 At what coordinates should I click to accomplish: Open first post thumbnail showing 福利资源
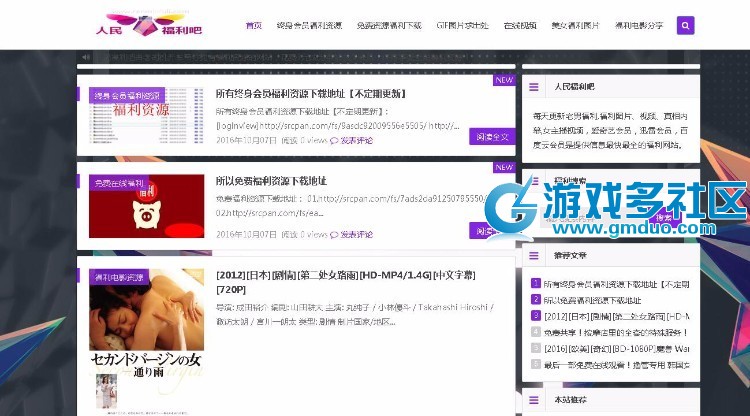pos(146,115)
